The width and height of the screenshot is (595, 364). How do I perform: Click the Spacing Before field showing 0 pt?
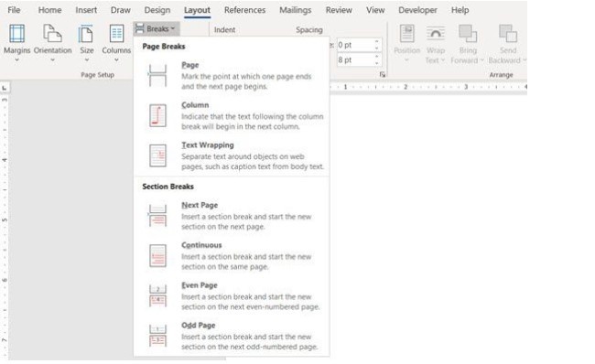tap(355, 45)
